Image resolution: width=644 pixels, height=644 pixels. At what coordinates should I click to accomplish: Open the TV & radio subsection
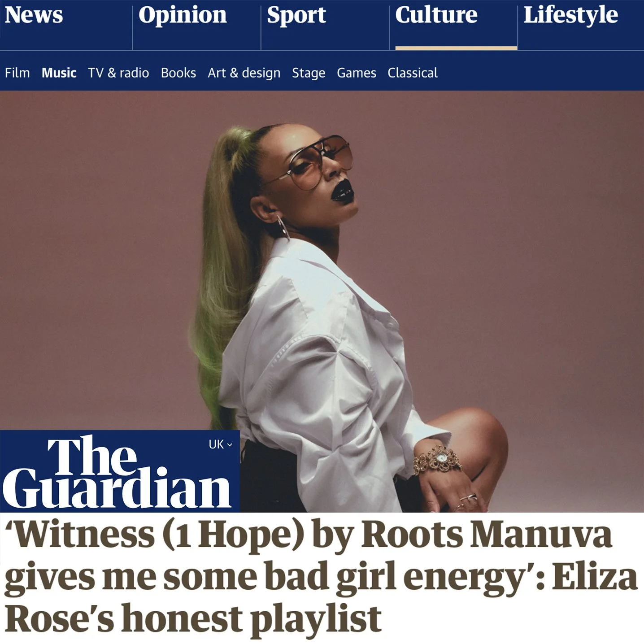(118, 73)
